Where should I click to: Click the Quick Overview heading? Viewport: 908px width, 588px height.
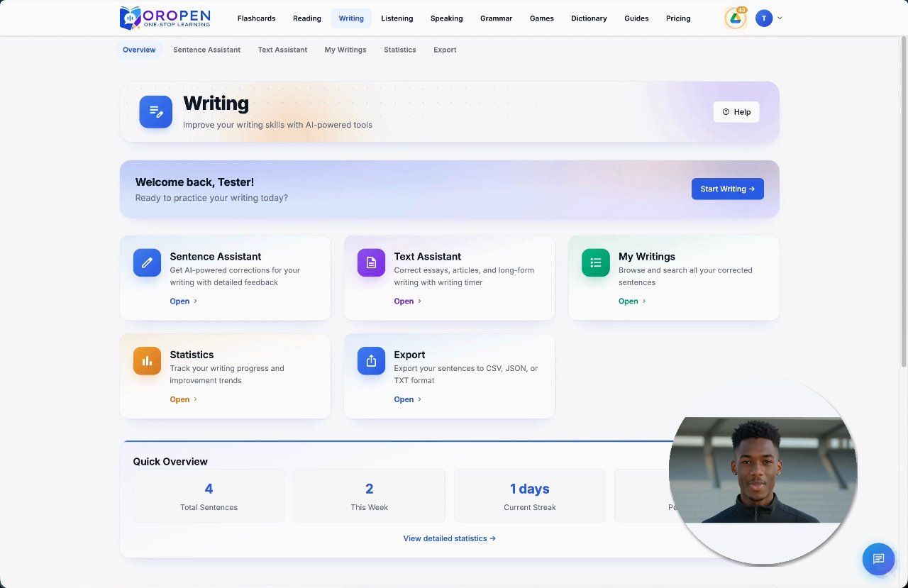(x=170, y=462)
